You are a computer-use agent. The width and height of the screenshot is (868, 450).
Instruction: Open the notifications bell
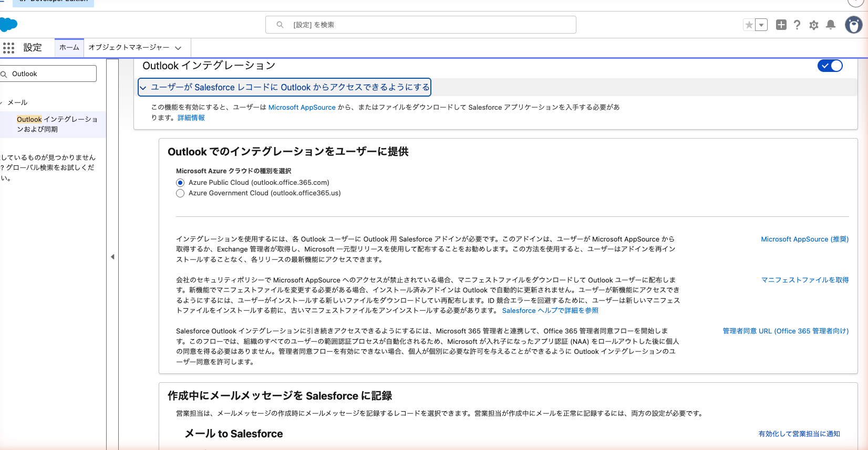click(831, 25)
